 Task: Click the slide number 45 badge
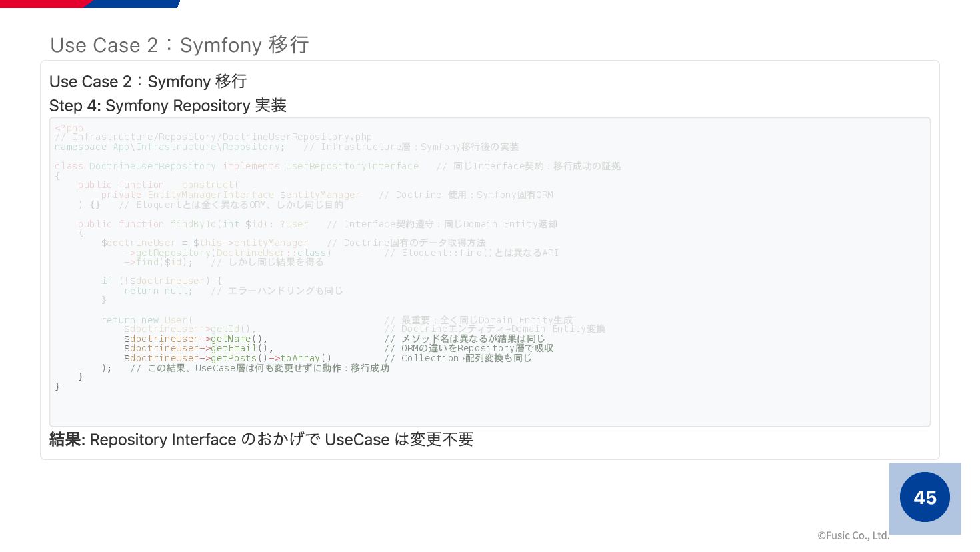(x=925, y=497)
